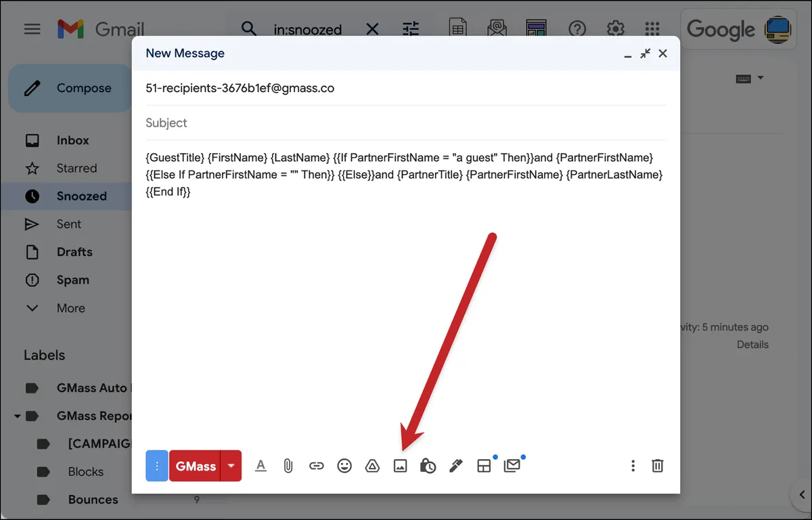Image resolution: width=812 pixels, height=520 pixels.
Task: Click the Compose button
Action: 70,88
